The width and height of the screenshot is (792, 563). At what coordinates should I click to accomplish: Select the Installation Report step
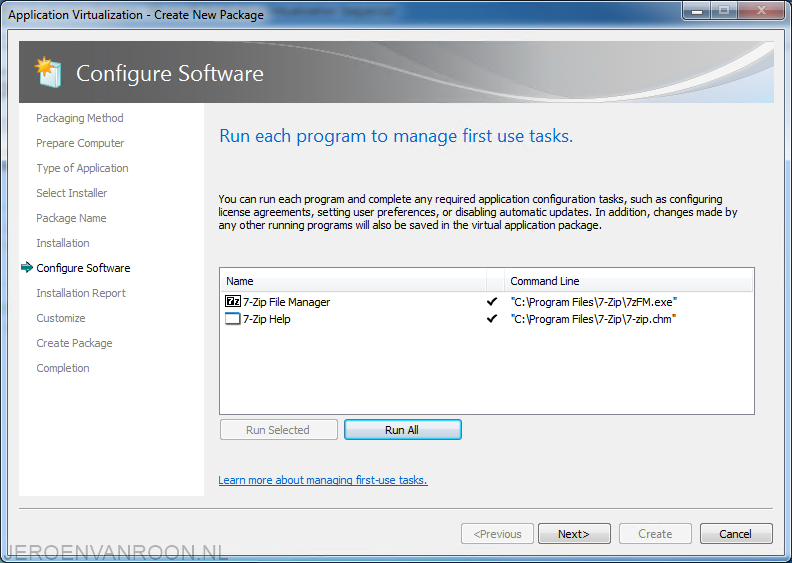click(81, 293)
